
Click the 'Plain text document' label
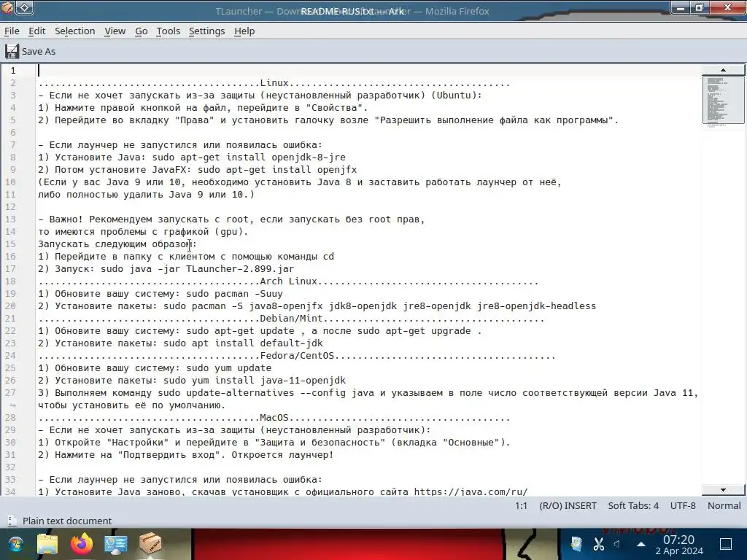(67, 521)
